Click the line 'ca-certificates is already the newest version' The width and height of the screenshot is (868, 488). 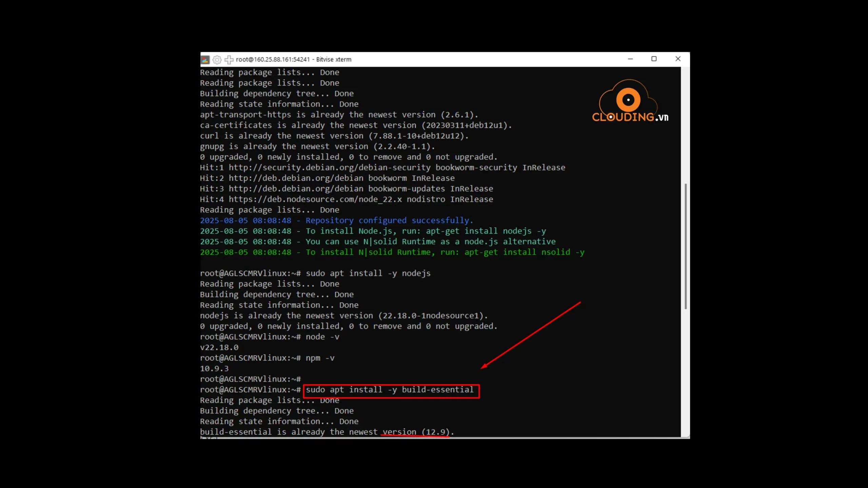coord(356,125)
